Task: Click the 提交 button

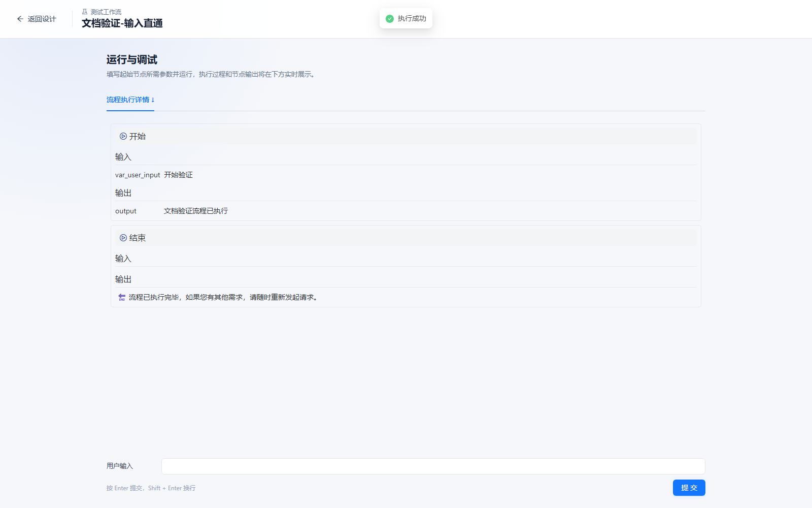Action: (x=689, y=488)
